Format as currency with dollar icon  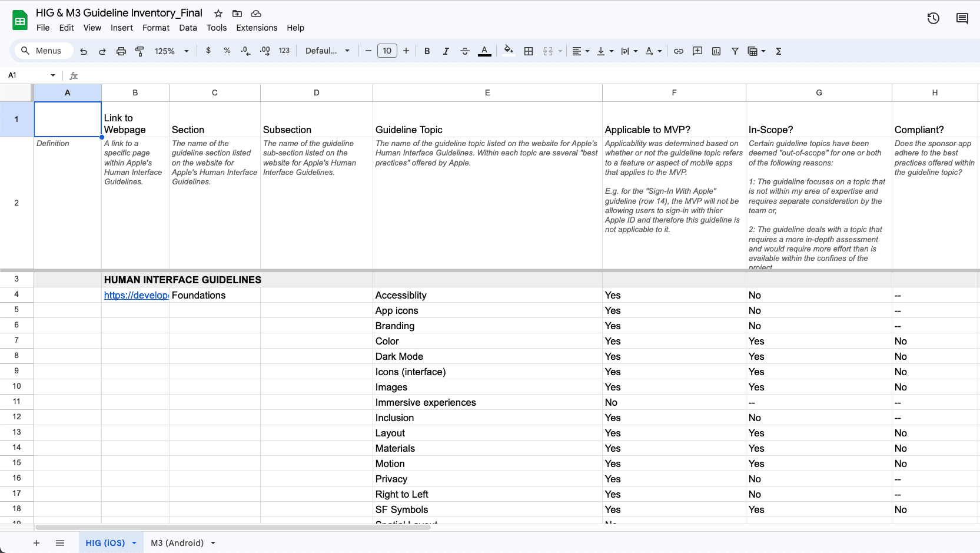pyautogui.click(x=208, y=51)
